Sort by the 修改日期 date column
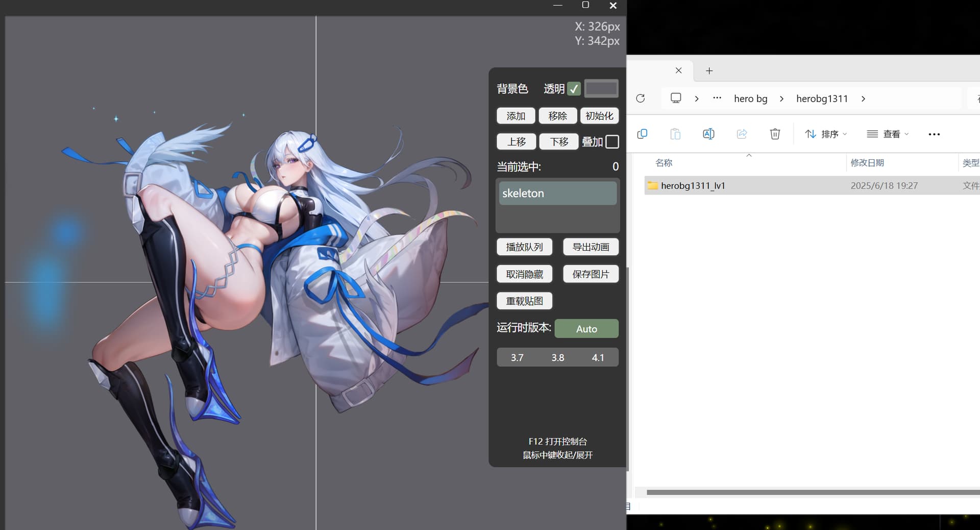980x530 pixels. (x=867, y=163)
